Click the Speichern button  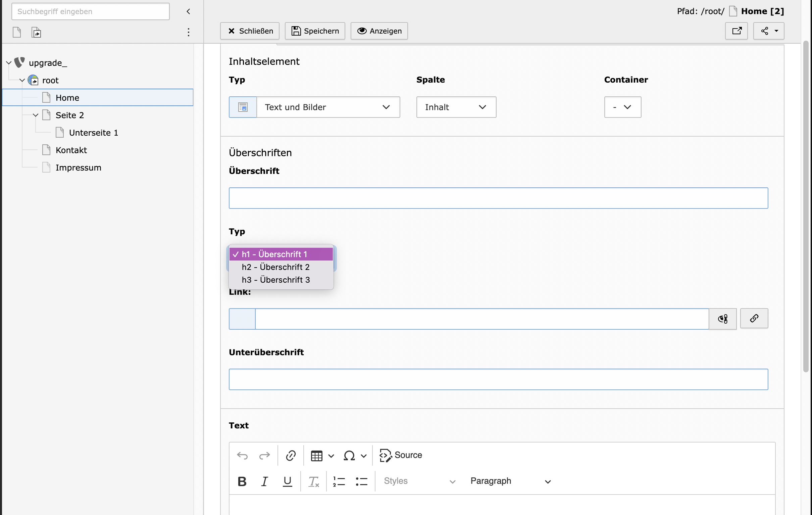pyautogui.click(x=315, y=31)
